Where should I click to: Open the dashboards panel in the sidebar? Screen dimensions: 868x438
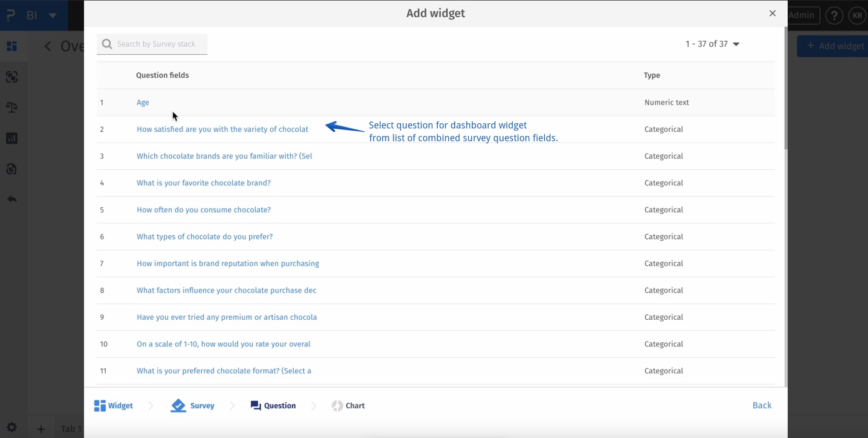pos(12,46)
